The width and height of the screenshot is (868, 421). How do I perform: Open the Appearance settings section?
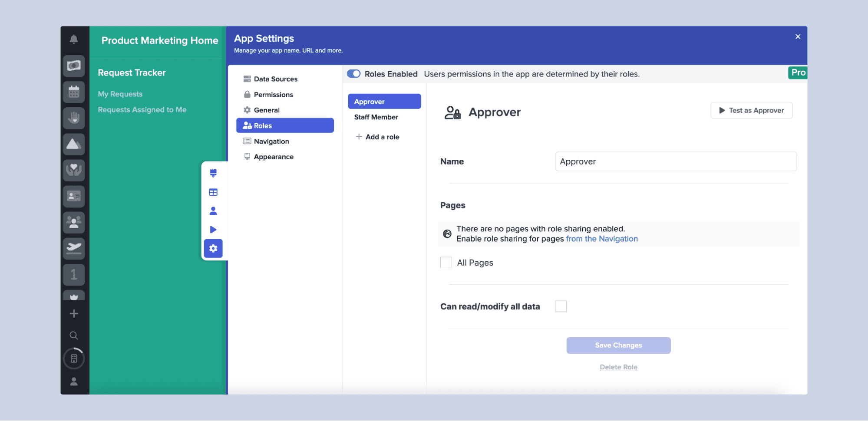point(273,157)
